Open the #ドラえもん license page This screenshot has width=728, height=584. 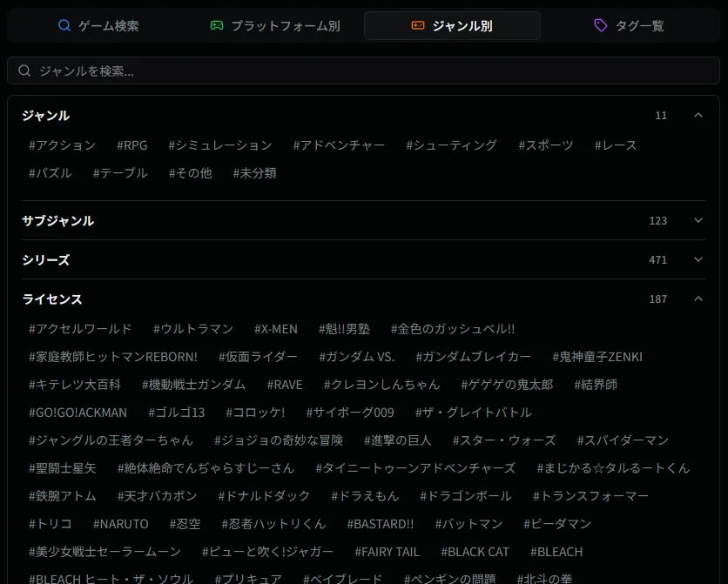[366, 495]
